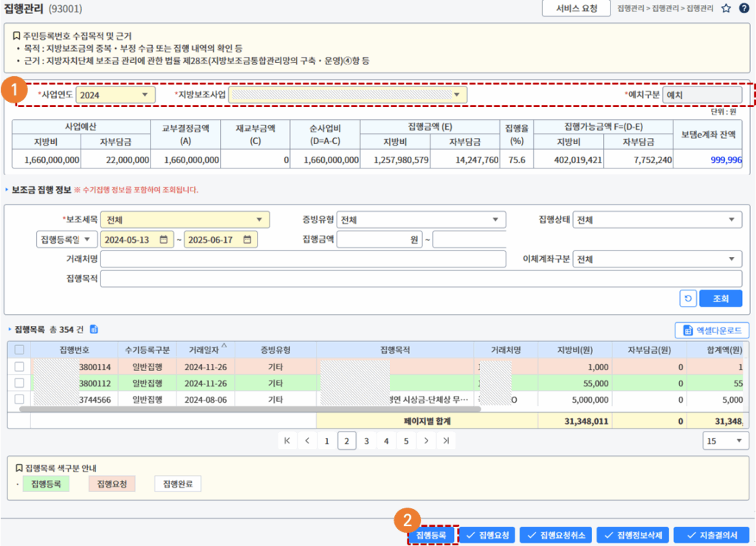The image size is (756, 546).
Task: Click the 집행번호 column header
Action: [x=75, y=349]
